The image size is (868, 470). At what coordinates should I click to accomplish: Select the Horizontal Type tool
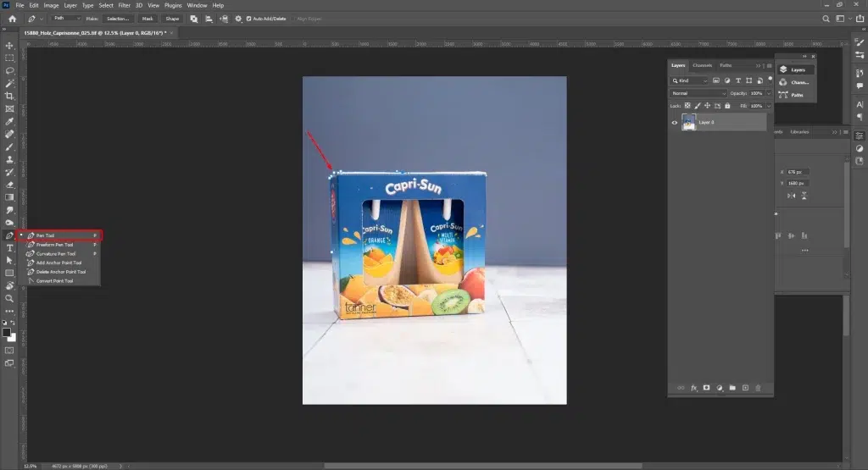[x=9, y=248]
